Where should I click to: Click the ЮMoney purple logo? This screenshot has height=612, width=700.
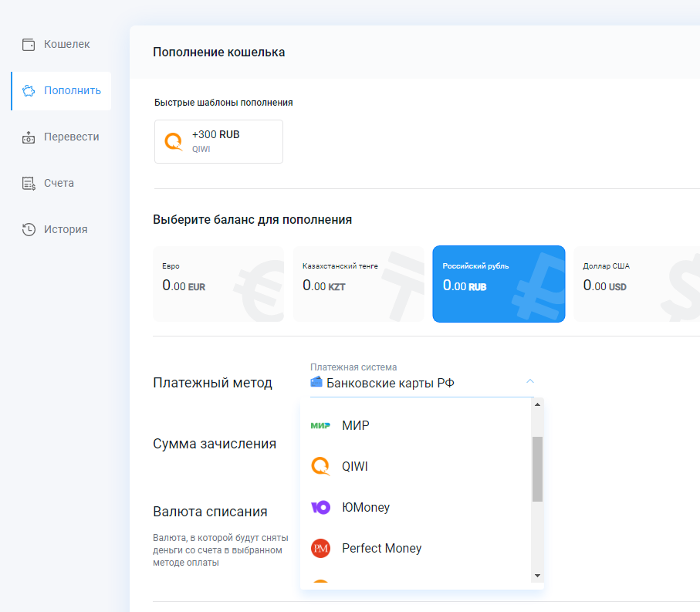coord(320,508)
